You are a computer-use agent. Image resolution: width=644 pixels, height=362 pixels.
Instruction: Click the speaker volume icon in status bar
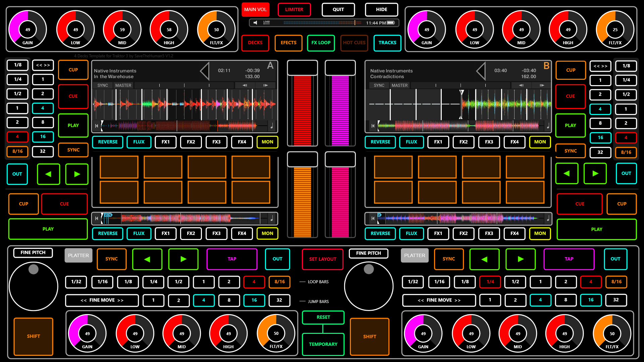255,23
